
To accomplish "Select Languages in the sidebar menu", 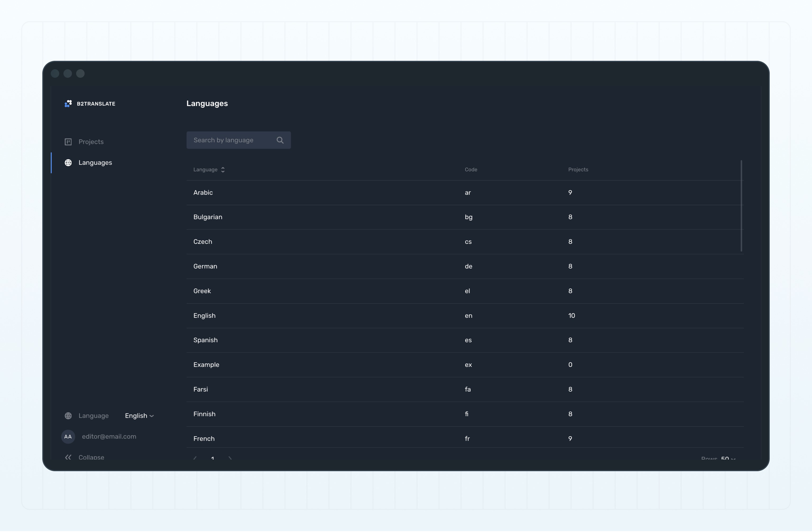I will 95,163.
